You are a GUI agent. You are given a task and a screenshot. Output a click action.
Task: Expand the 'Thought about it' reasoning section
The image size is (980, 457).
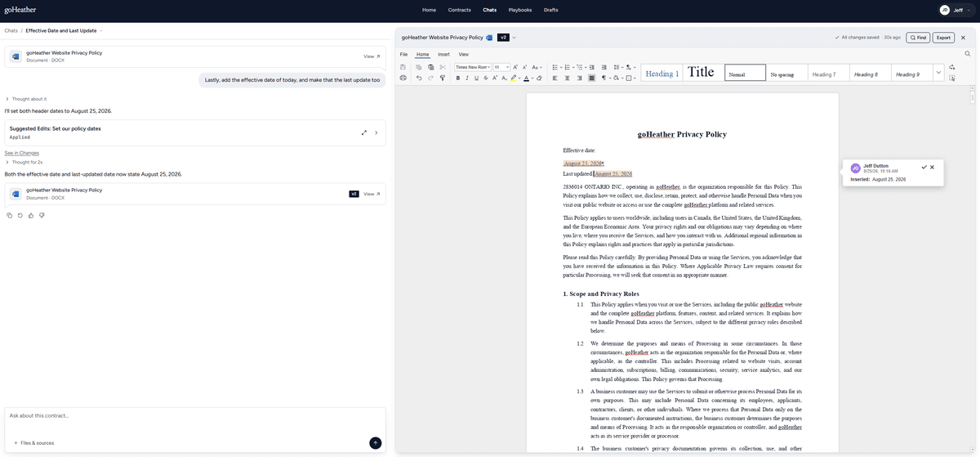[x=26, y=98]
